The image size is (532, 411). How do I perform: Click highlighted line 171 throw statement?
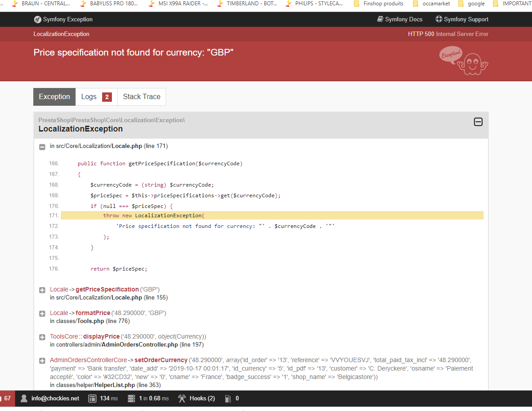click(272, 215)
